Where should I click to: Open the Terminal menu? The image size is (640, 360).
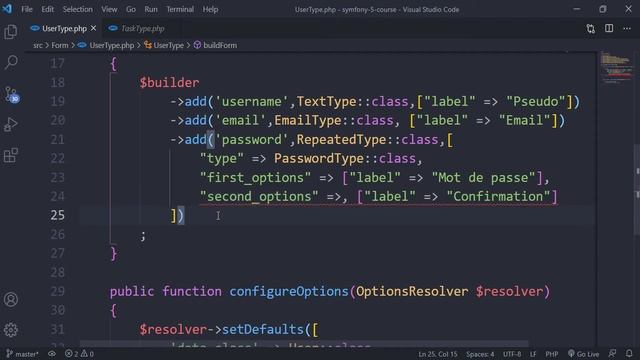[180, 9]
